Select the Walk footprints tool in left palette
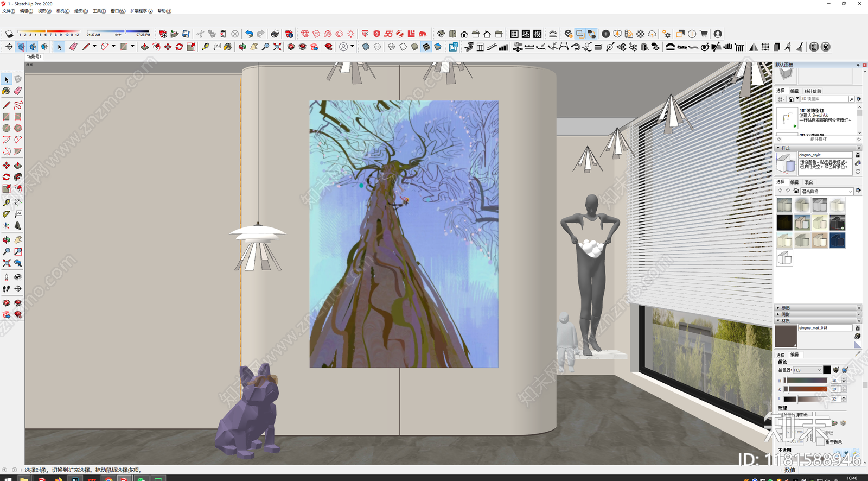The image size is (868, 481). click(7, 289)
